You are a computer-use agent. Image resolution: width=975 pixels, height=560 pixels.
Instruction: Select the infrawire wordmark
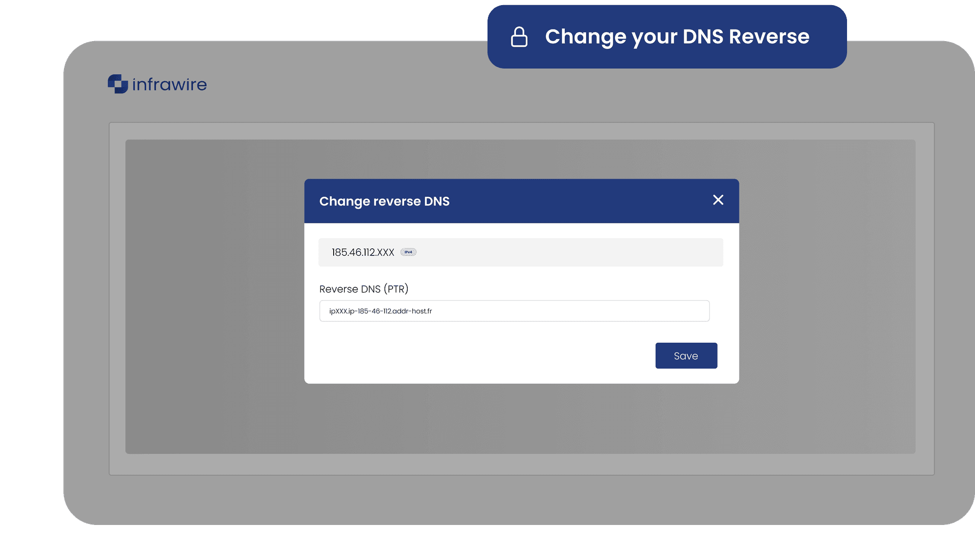pyautogui.click(x=169, y=84)
